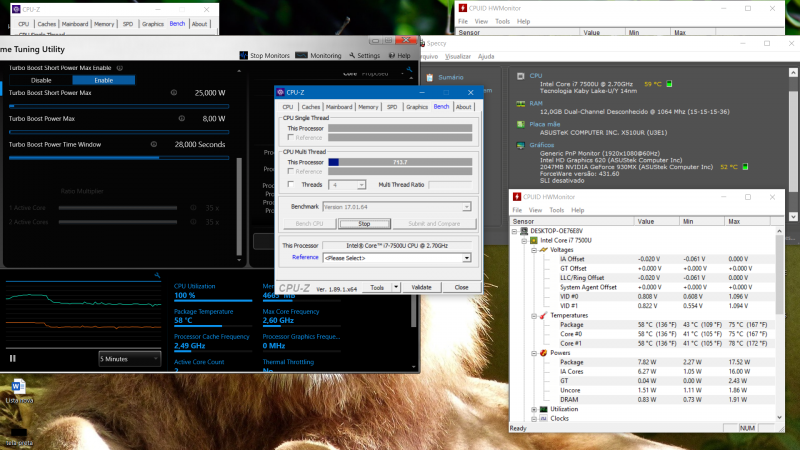Click the Close button in CPU-Z
This screenshot has width=800, height=450.
(x=461, y=287)
